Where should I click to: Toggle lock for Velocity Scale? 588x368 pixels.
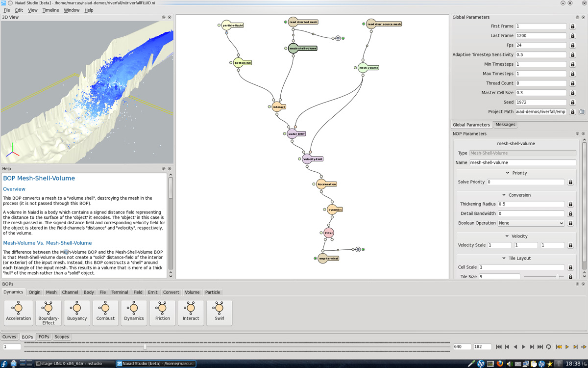[x=570, y=245]
